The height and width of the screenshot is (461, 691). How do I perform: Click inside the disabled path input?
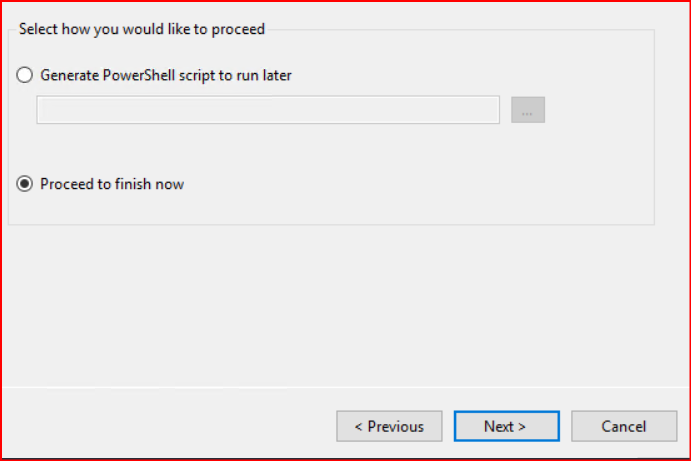point(268,110)
